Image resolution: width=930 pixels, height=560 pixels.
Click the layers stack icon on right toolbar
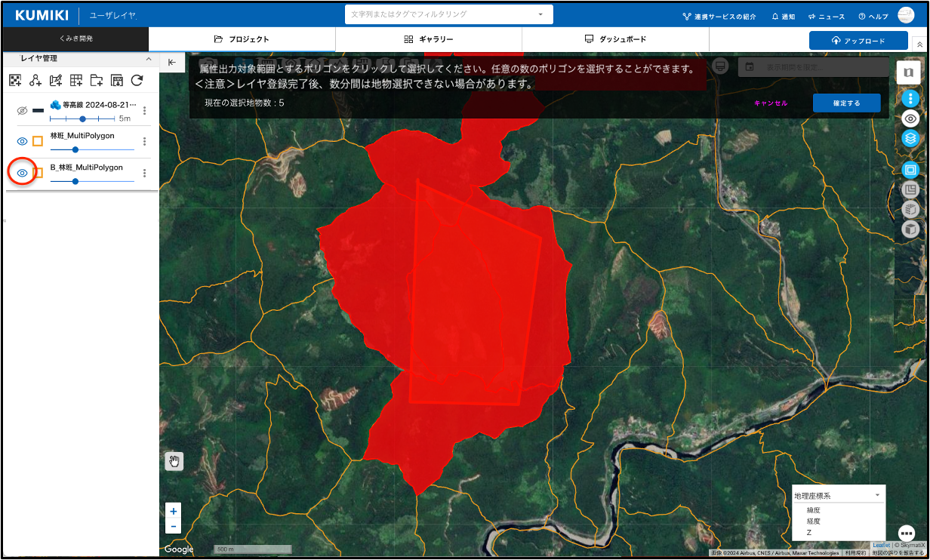tap(910, 138)
